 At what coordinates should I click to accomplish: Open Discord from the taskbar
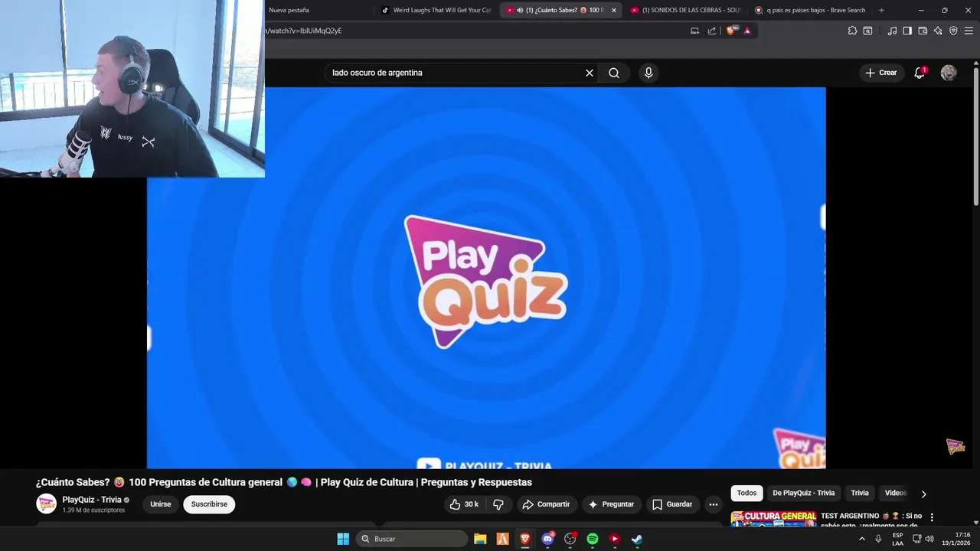point(547,539)
